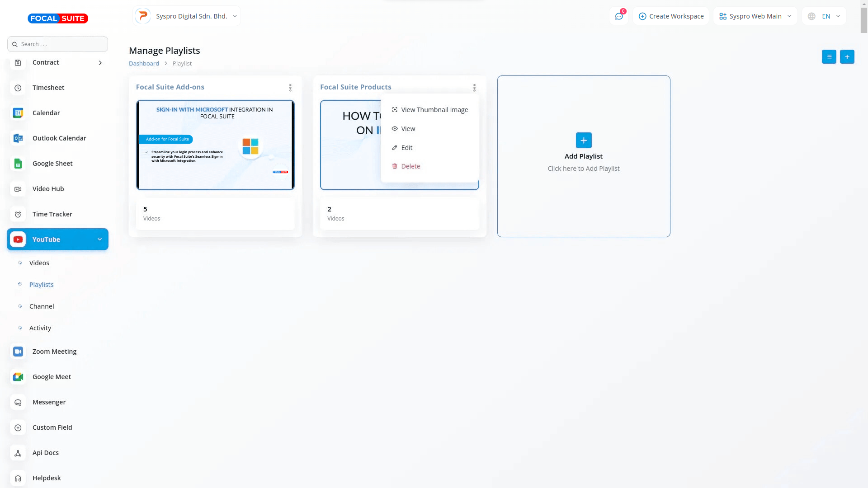Open Outlook Calendar in sidebar
Viewport: 868px width, 488px height.
click(59, 138)
